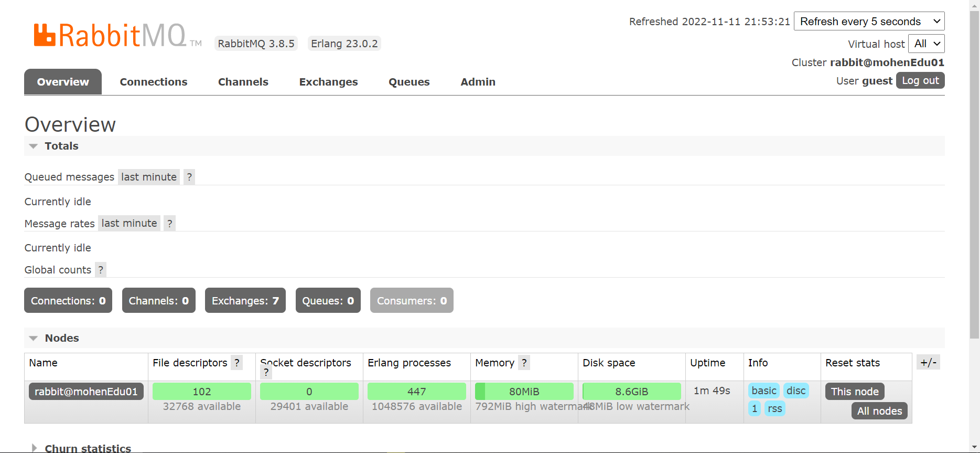
Task: Click the File descriptors 102 usage bar
Action: click(x=202, y=392)
